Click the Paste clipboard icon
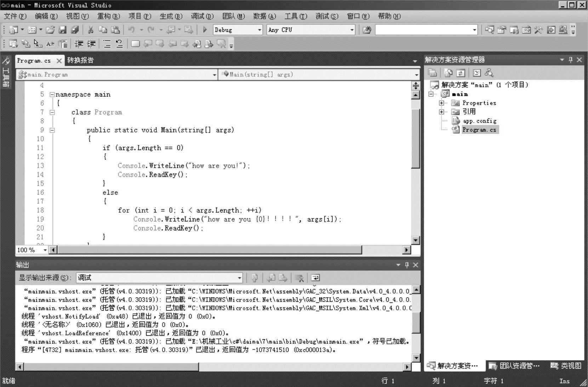The height and width of the screenshot is (387, 588). [115, 30]
